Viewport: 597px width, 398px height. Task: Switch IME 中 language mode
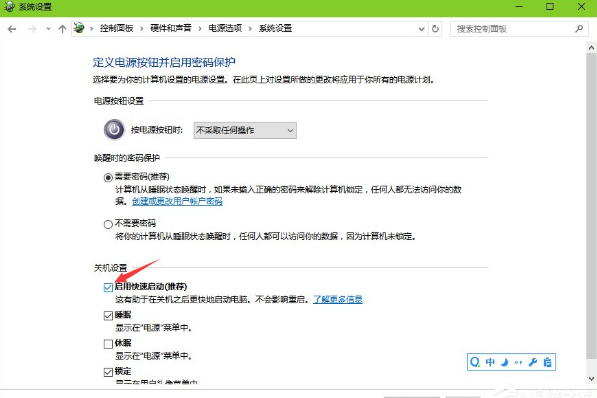(490, 362)
